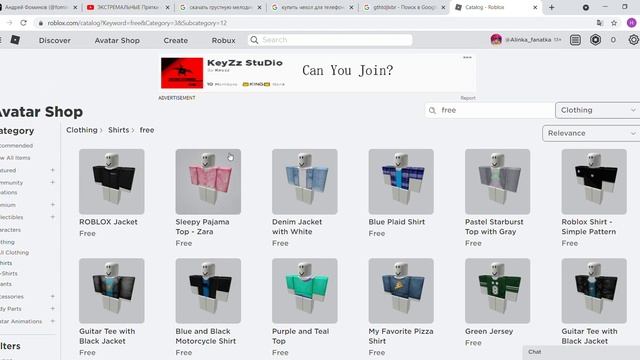
Task: Switch to the YouTube browser tab
Action: pyautogui.click(x=128, y=7)
